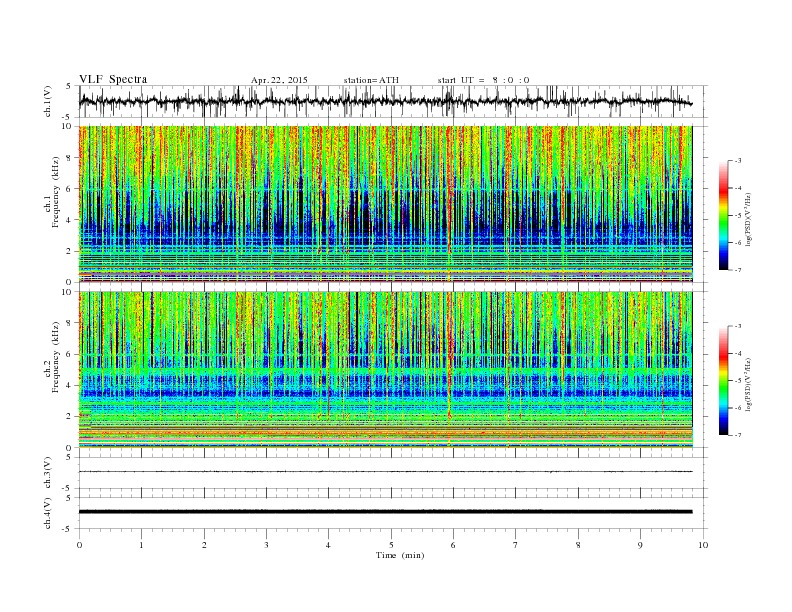
Task: Click the thick black ch.4 voltage trace
Action: 385,512
